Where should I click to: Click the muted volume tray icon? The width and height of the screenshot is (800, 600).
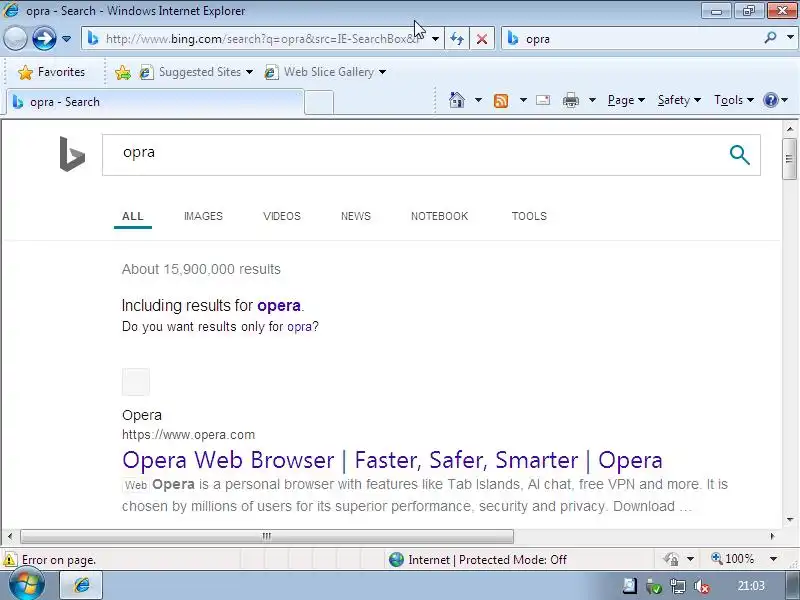tap(702, 587)
